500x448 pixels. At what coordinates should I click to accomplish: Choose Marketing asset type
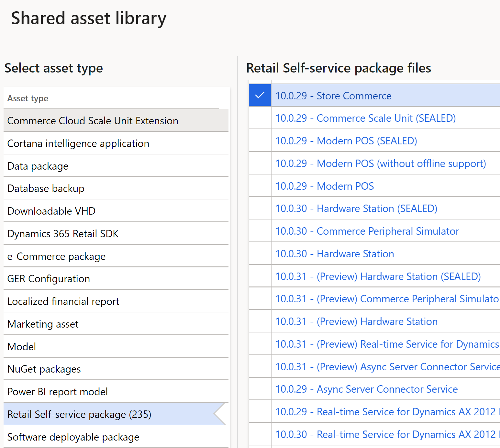[116, 324]
